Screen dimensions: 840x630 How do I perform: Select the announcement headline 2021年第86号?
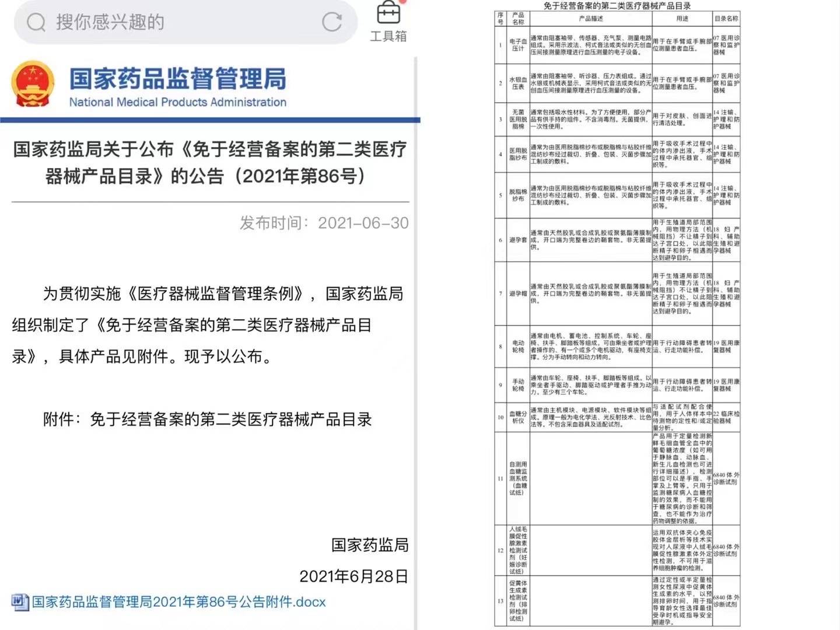pyautogui.click(x=210, y=162)
